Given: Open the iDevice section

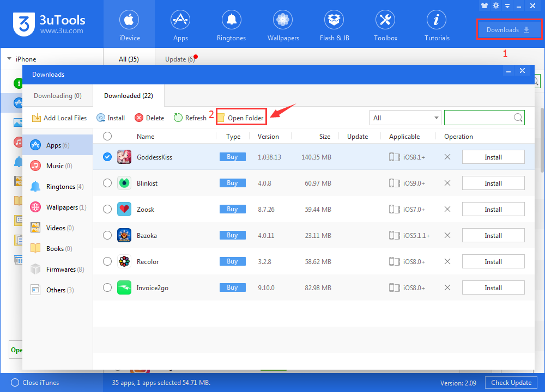Looking at the screenshot, I should 129,24.
